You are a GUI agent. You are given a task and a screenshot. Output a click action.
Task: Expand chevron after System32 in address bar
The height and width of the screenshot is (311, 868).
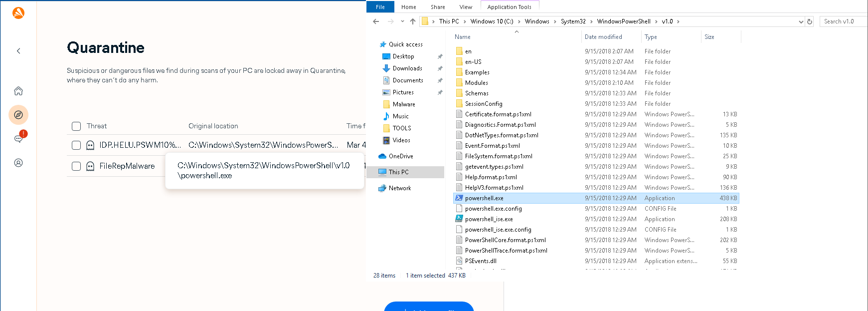click(592, 21)
